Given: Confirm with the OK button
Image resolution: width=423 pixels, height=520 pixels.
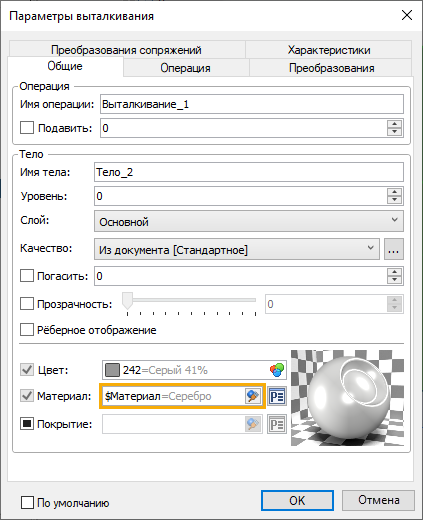Looking at the screenshot, I should 297,500.
